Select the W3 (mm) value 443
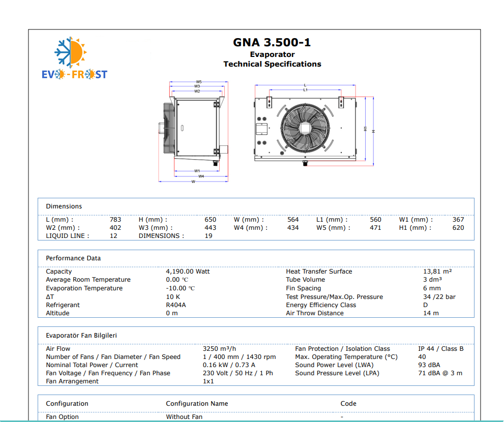The width and height of the screenshot is (504, 422). coord(210,228)
